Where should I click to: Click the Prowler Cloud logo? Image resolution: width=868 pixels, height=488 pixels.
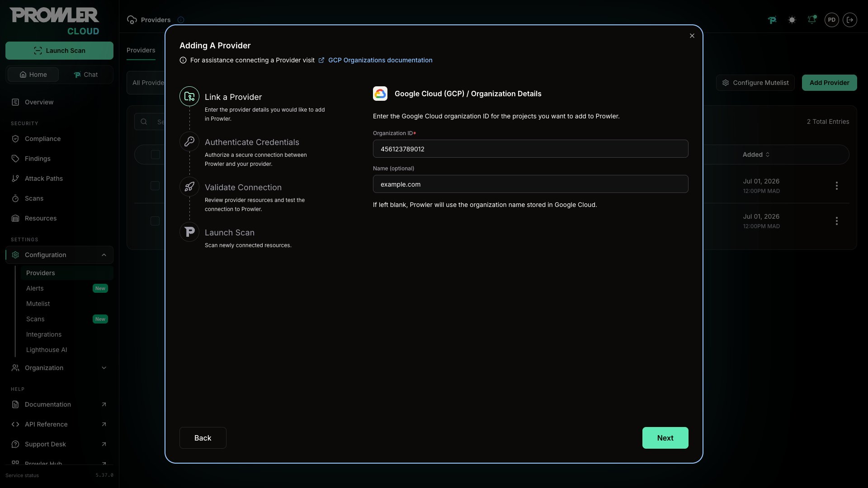point(54,21)
